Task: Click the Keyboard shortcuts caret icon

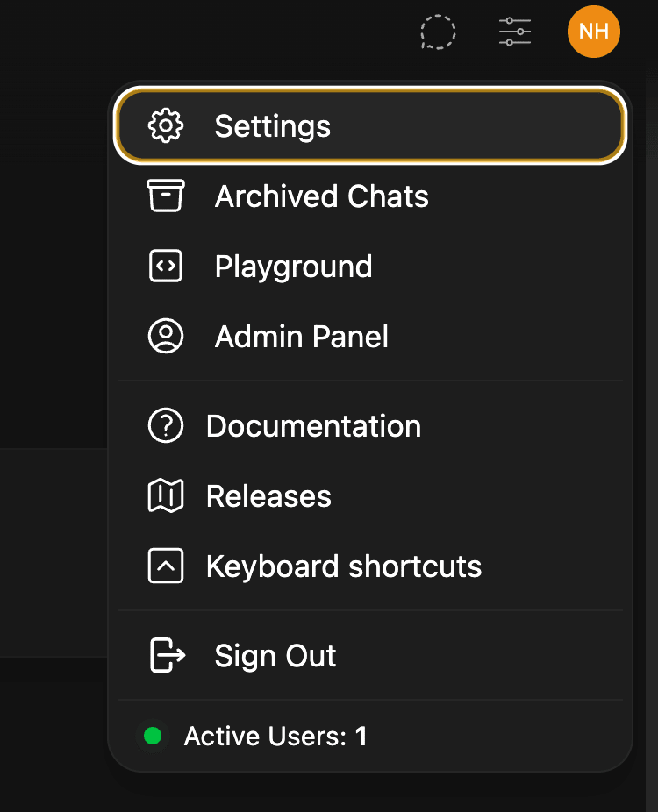Action: (x=166, y=566)
